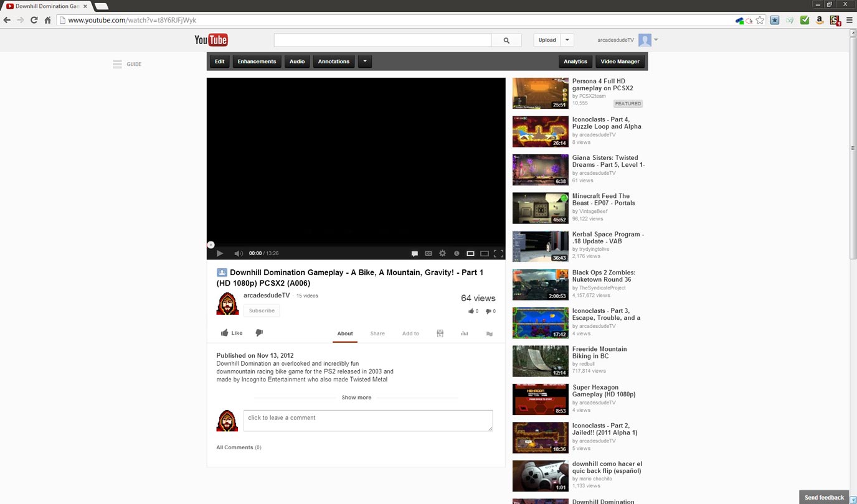Open the arcadesdudeTV account dropdown
This screenshot has height=504, width=857.
(655, 39)
